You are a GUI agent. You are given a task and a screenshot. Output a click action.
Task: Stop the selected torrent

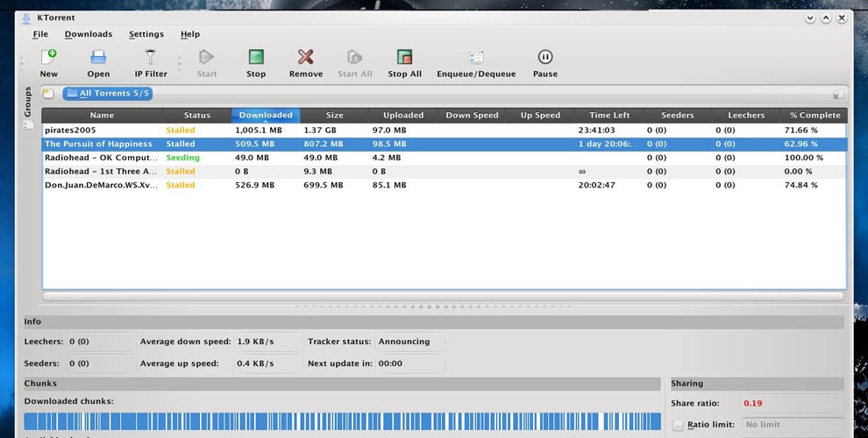256,58
